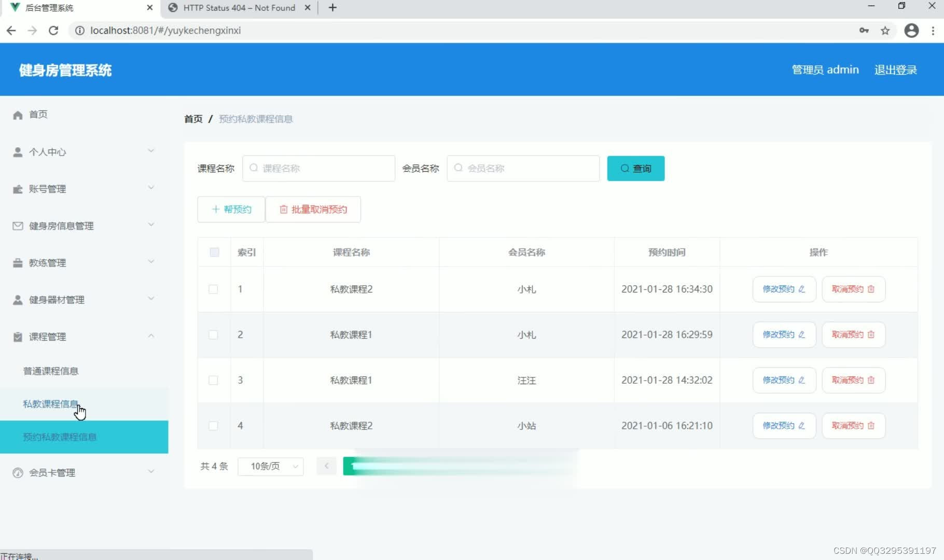
Task: Go back using the browser back arrow
Action: (x=11, y=31)
